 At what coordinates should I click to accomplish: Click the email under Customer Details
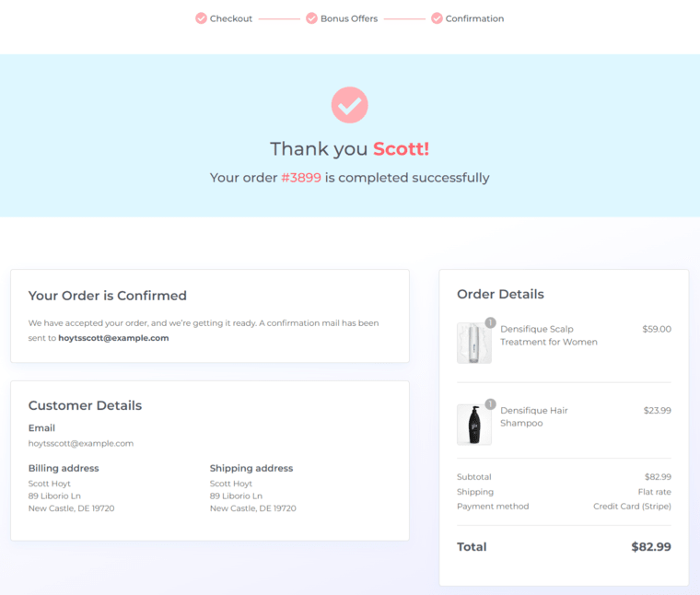click(x=81, y=443)
